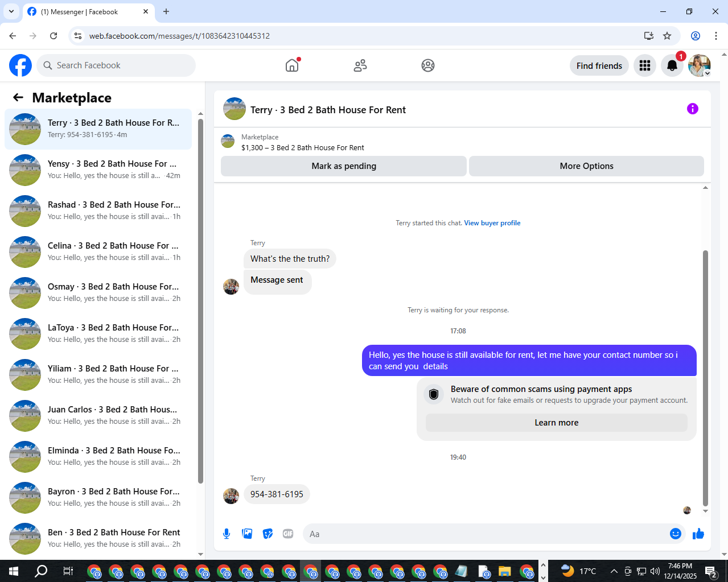Open Task View on the taskbar
Image resolution: width=728 pixels, height=582 pixels.
[x=68, y=571]
